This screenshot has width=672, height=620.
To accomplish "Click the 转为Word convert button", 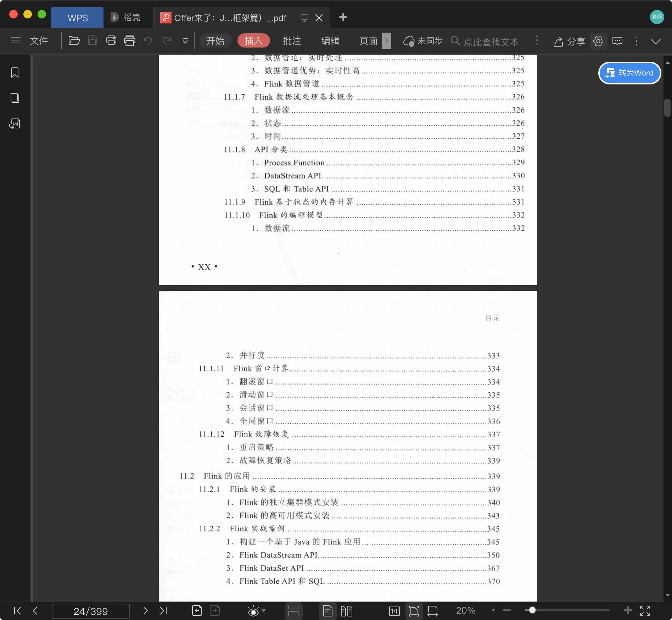I will coord(630,73).
